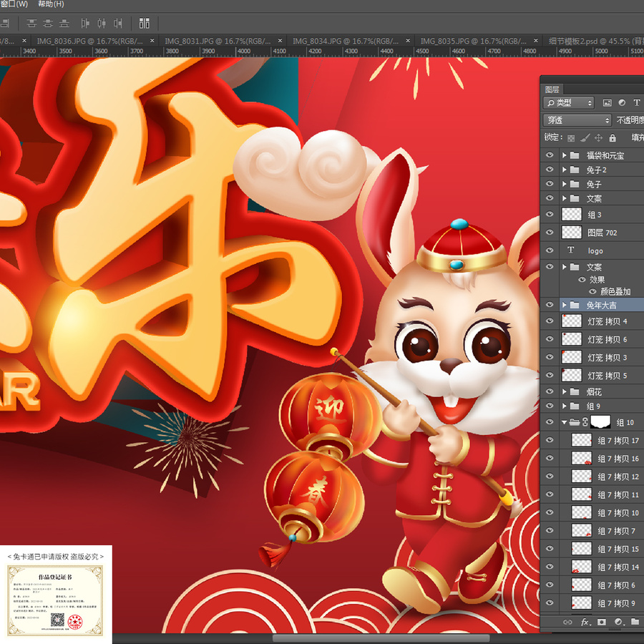Screen dimensions: 644x644
Task: Open the 类型 layer filter dropdown
Action: point(568,102)
